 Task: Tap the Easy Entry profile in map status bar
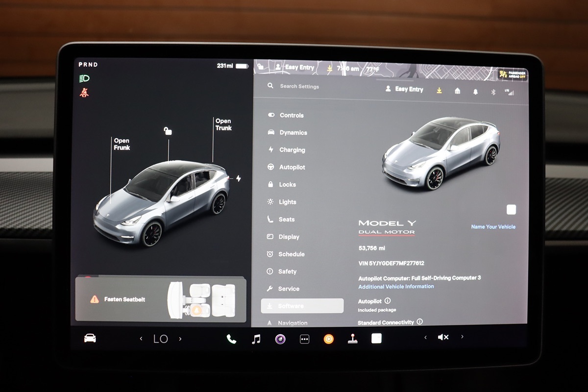(x=294, y=67)
